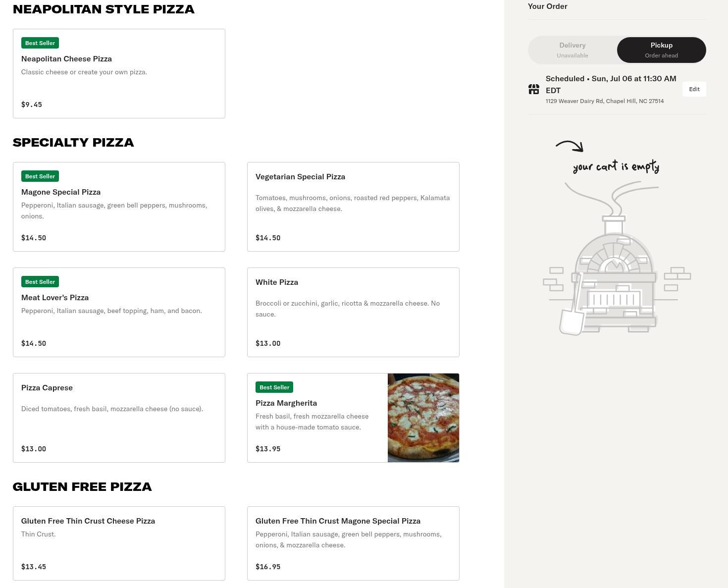Open the White Pizza menu card
728x588 pixels.
(353, 312)
